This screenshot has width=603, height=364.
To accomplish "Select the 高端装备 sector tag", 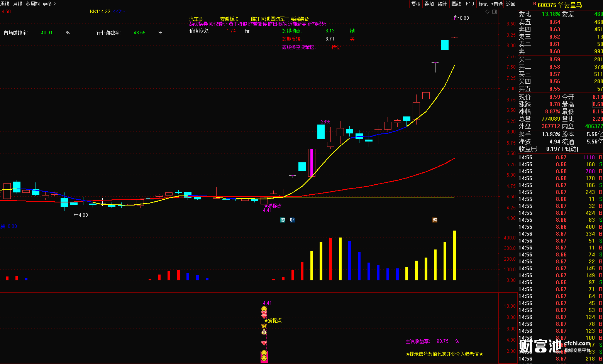I will [x=300, y=19].
